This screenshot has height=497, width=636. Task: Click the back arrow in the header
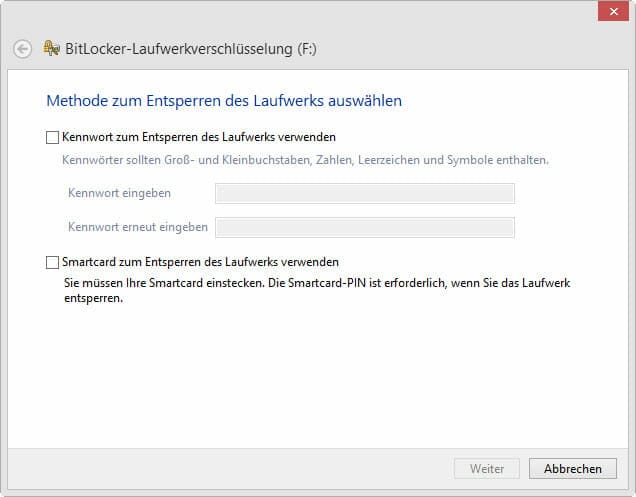[22, 48]
